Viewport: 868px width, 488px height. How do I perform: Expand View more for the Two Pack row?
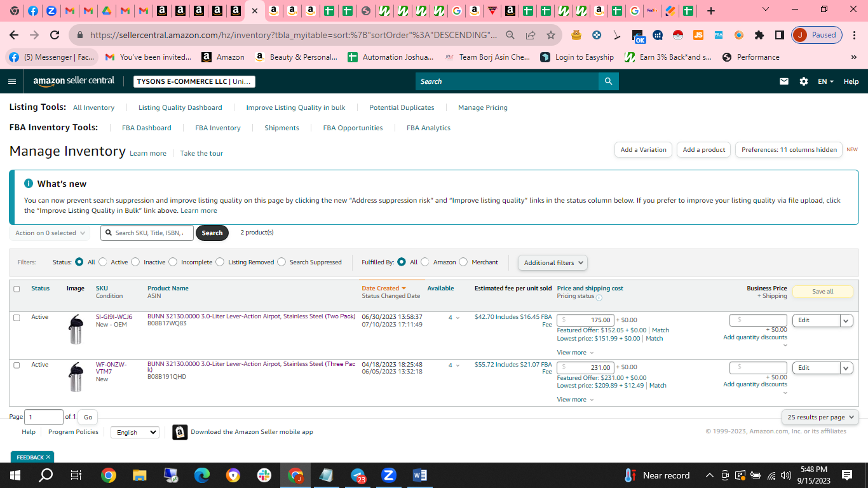click(575, 353)
